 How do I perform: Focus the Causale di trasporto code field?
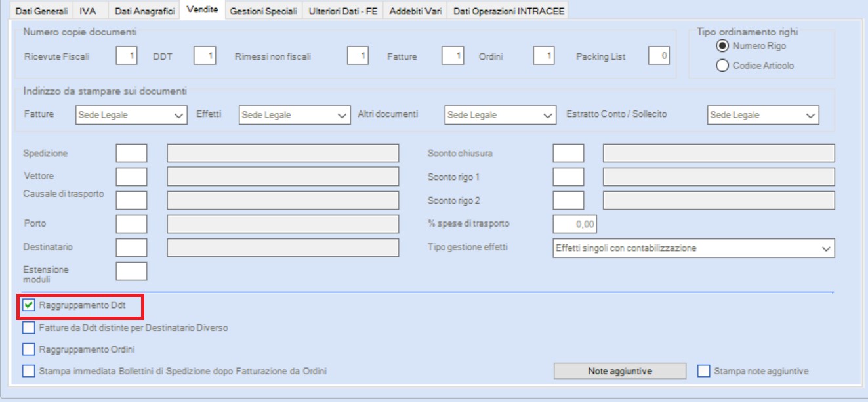(x=132, y=200)
